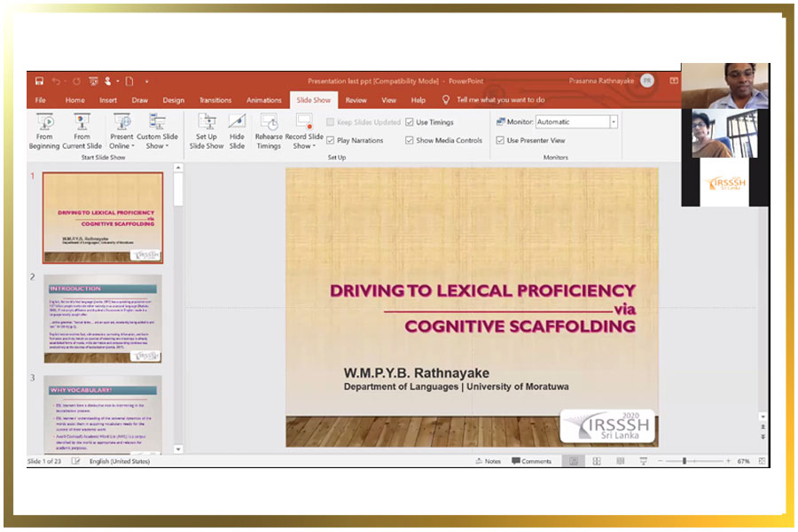
Task: Switch to Reading View
Action: (x=620, y=461)
